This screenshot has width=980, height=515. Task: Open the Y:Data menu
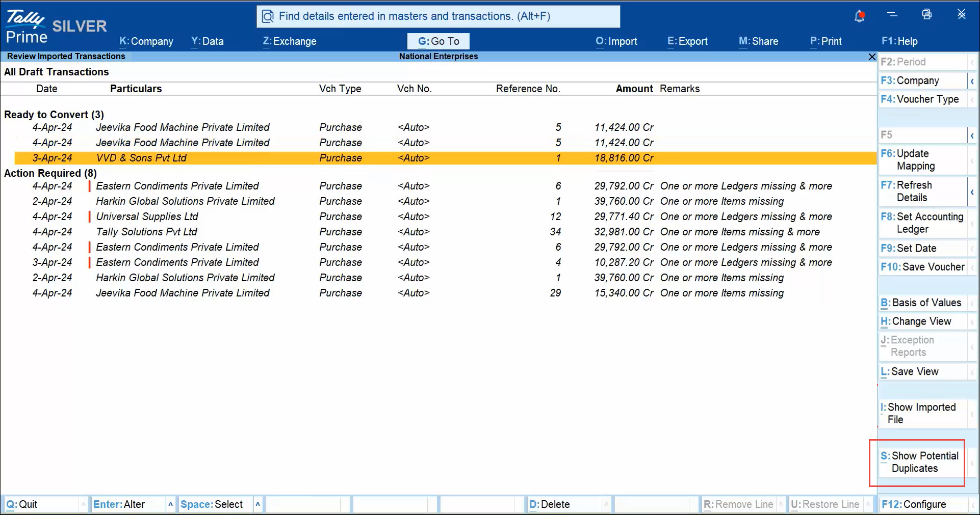pos(208,41)
